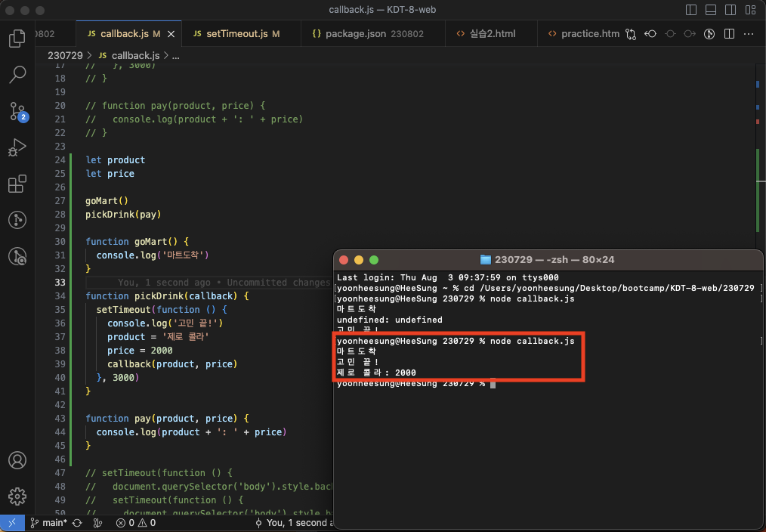Click the Terminal window title '230729 — -zsh — 80×24'
766x532 pixels.
pos(554,260)
